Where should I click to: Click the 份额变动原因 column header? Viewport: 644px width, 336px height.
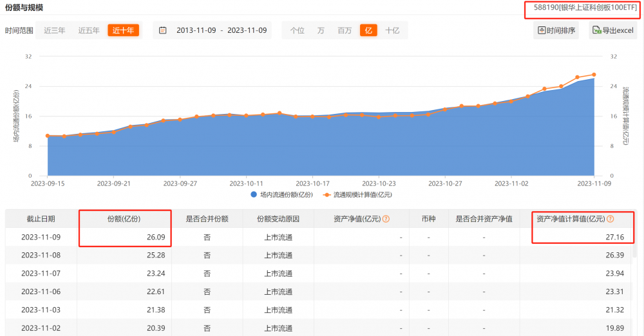coord(278,219)
